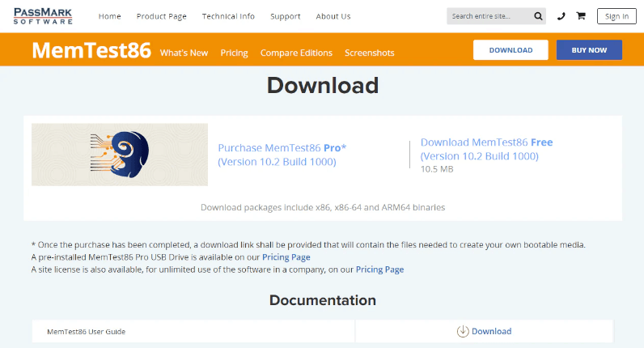Click the Documentation heading

pyautogui.click(x=323, y=300)
